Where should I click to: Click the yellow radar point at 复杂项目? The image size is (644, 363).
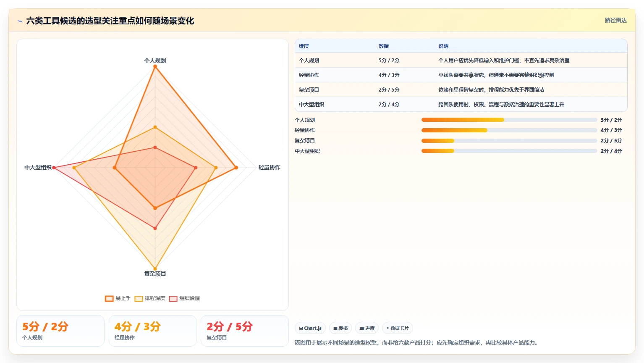tap(155, 269)
